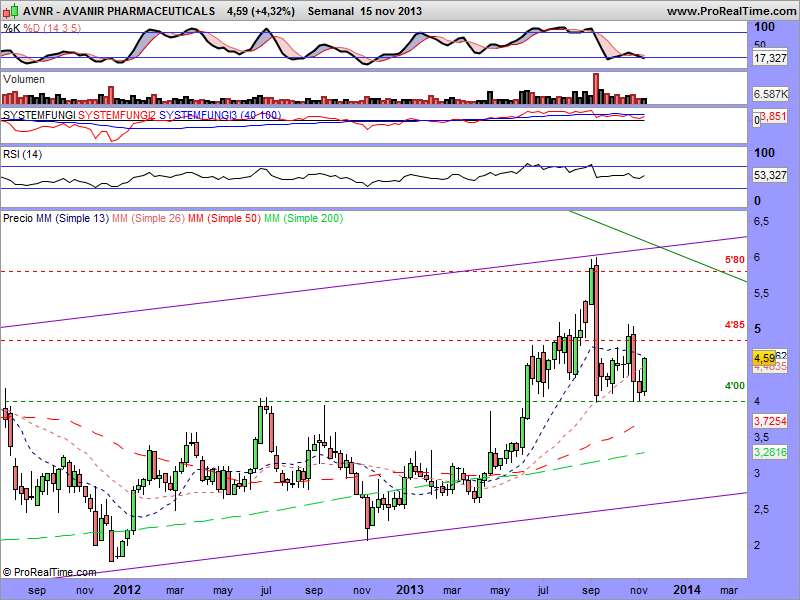Viewport: 800px width, 600px height.
Task: Click the 2,5 mark on the price axis
Action: [761, 509]
